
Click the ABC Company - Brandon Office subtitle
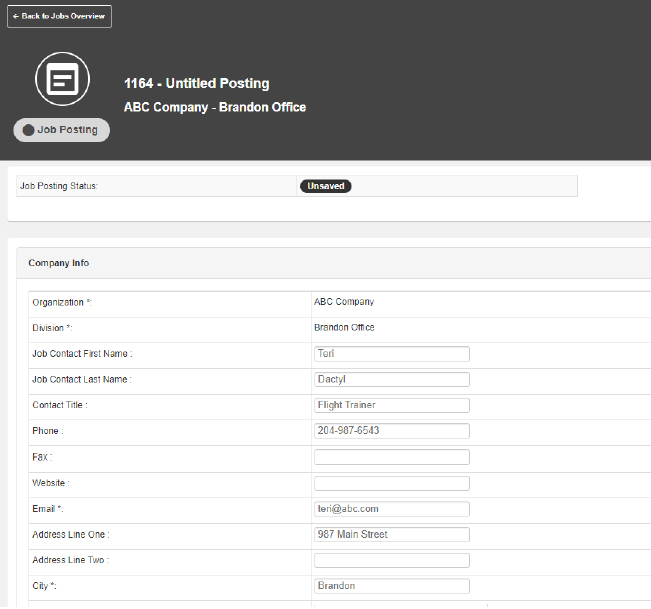pos(215,107)
